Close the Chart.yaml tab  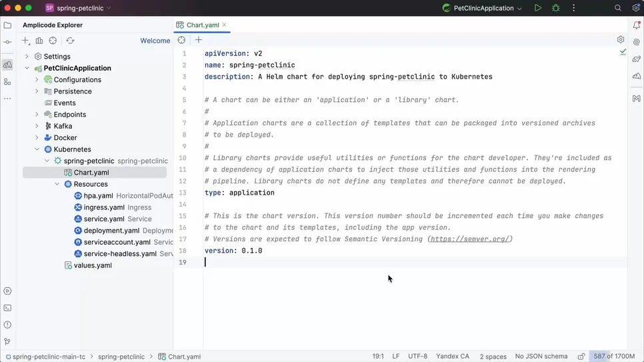click(224, 25)
